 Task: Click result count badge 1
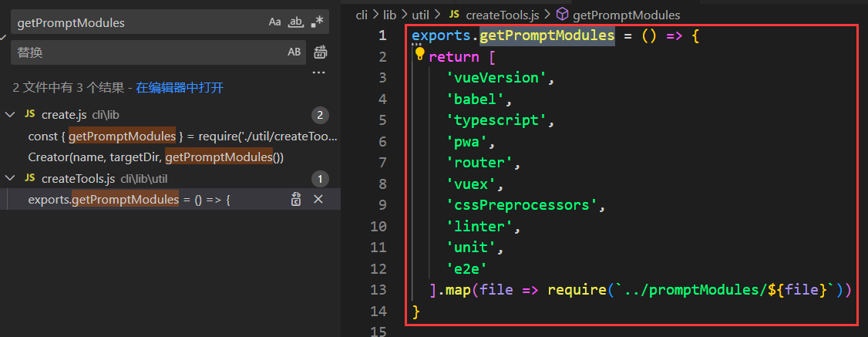319,179
